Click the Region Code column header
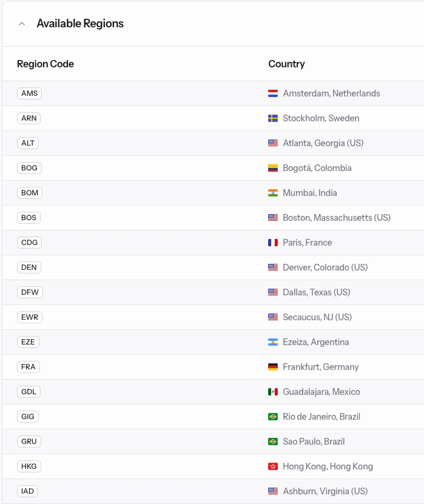424x504 pixels. coord(45,64)
